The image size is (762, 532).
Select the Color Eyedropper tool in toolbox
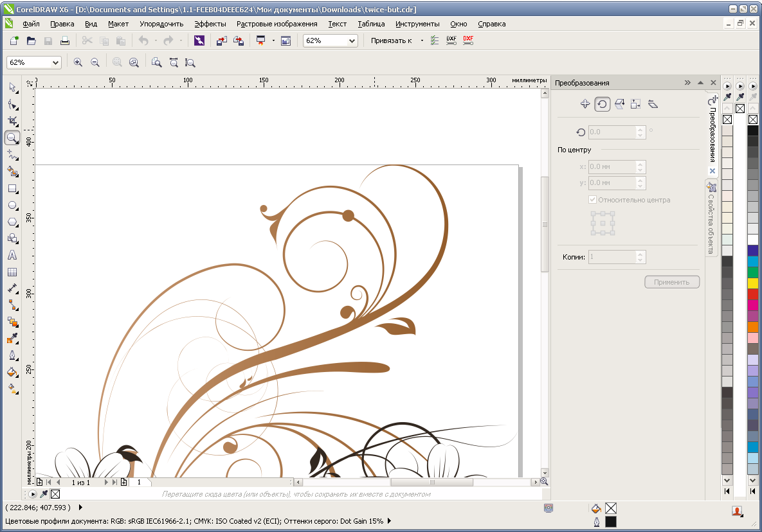click(x=13, y=339)
